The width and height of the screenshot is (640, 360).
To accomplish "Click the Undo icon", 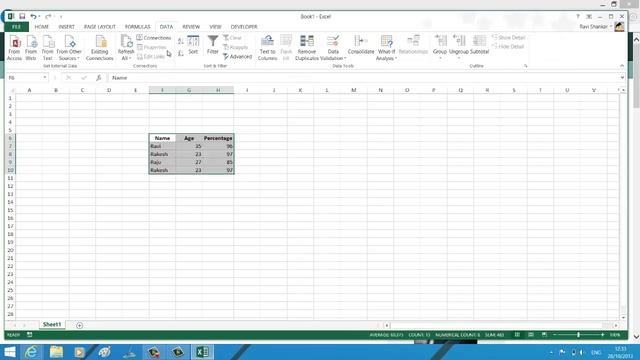I will click(33, 16).
